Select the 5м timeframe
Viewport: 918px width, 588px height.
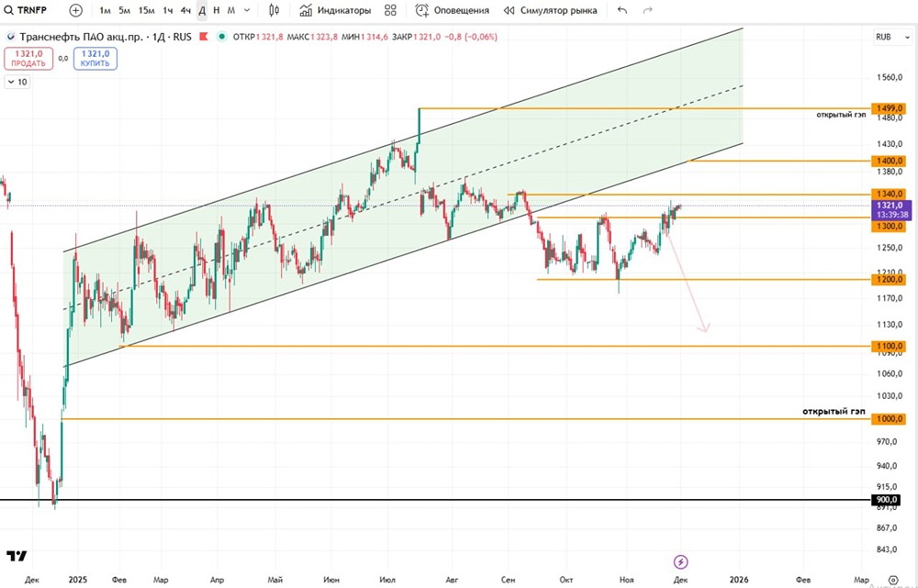point(124,10)
